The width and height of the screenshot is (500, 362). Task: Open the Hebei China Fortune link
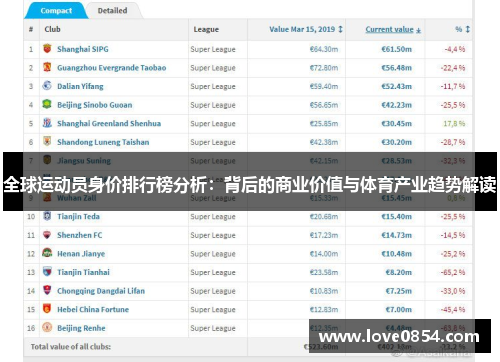93,310
